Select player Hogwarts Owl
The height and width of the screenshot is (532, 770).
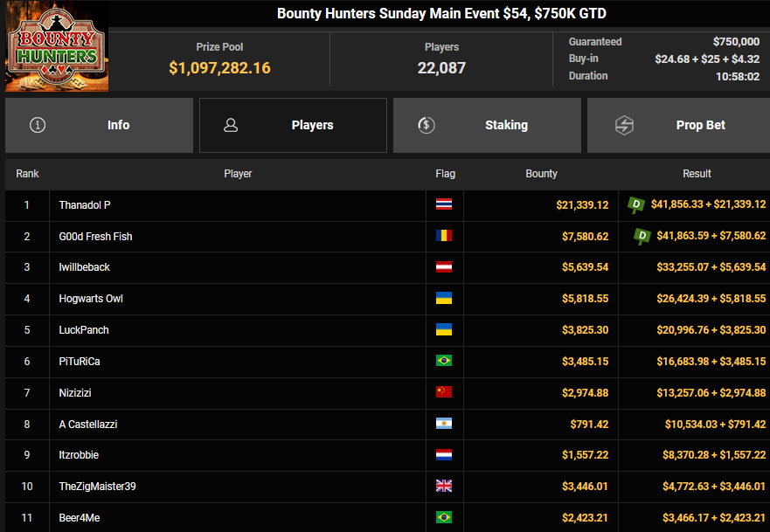tap(91, 299)
